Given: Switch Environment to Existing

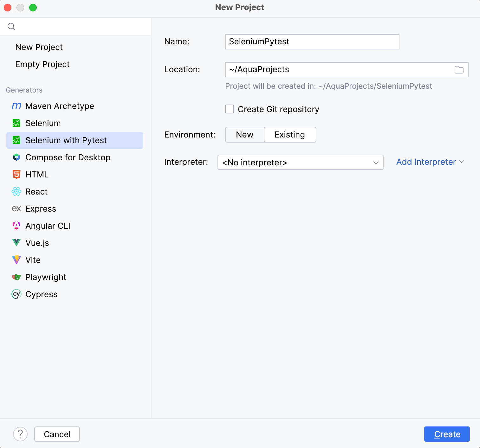Looking at the screenshot, I should [290, 135].
